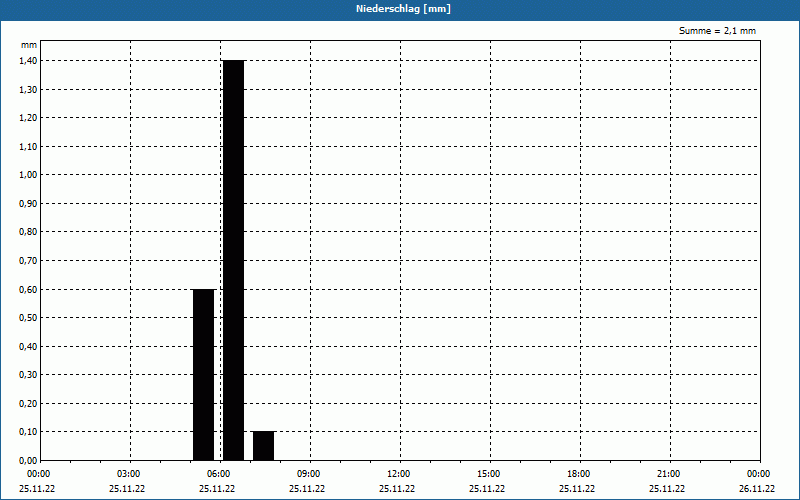Click the small bar reaching 0,10 mm
The height and width of the screenshot is (500, 800).
coord(263,446)
